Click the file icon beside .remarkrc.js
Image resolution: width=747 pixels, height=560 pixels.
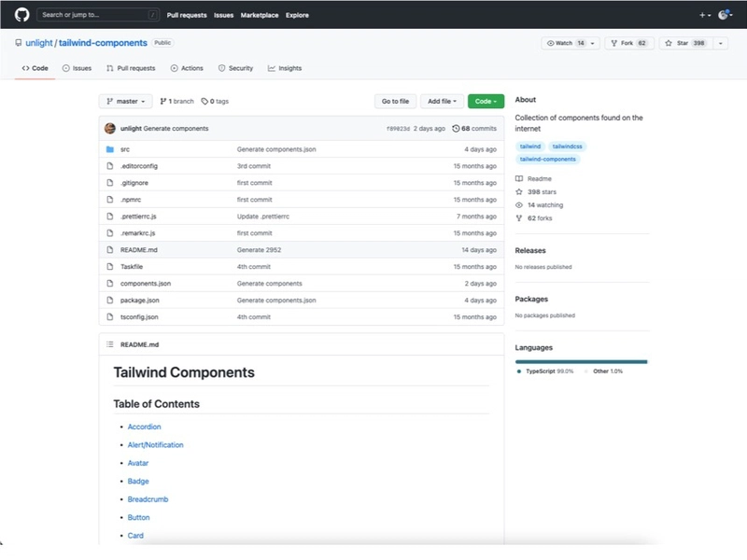click(x=110, y=232)
